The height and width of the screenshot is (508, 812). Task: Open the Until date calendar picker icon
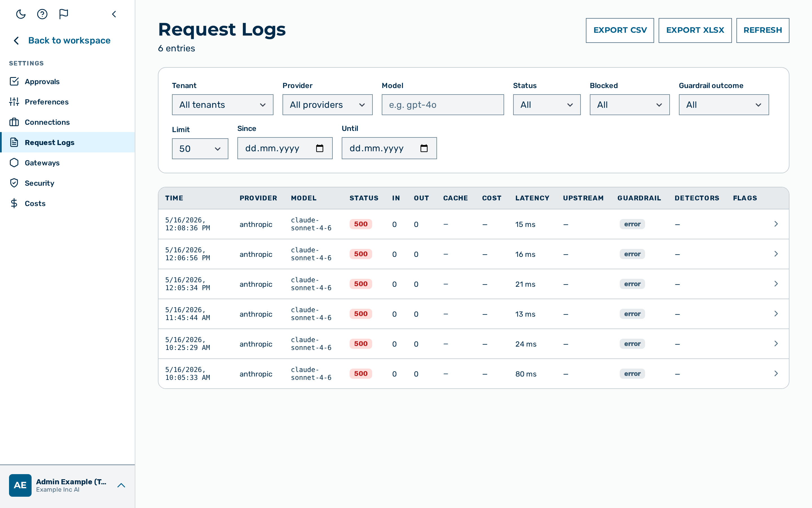click(424, 148)
